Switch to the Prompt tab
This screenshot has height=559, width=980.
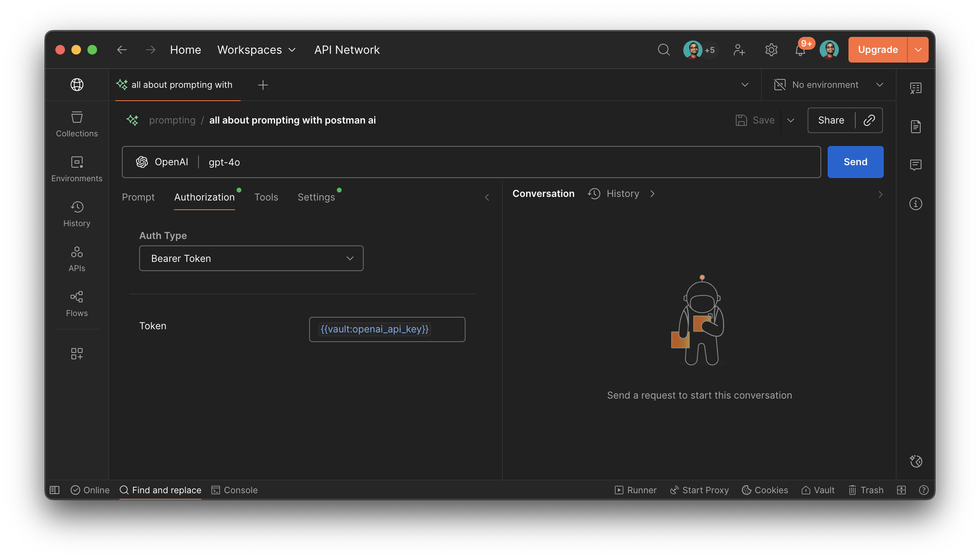(x=138, y=197)
